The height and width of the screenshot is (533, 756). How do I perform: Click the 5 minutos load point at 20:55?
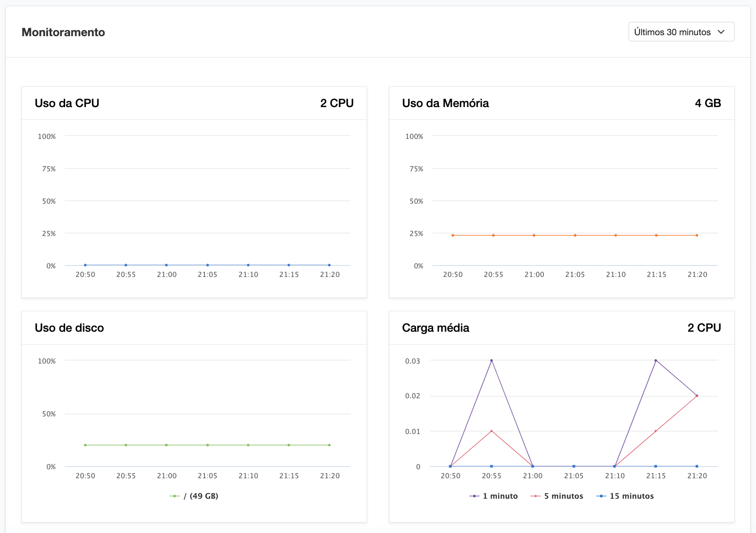491,431
